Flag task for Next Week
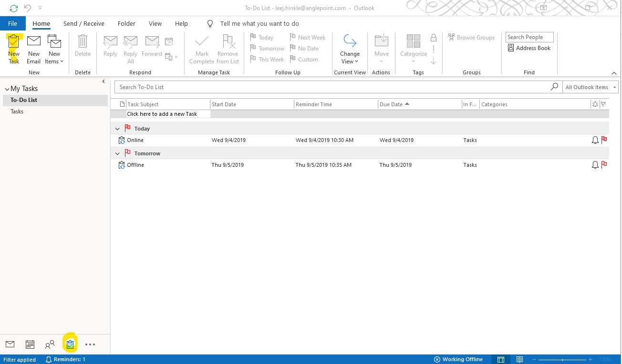Viewport: 622px width, 364px height. [308, 38]
